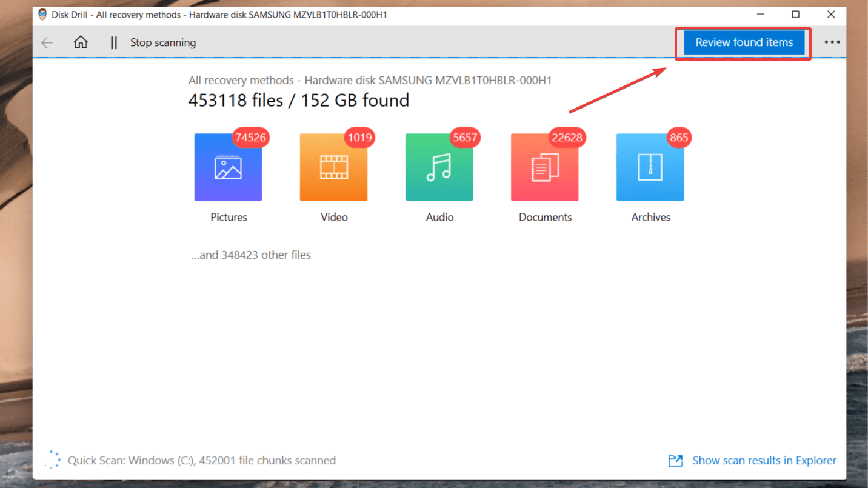
Task: Click the 'All recovery methods' subtitle line
Action: pos(370,80)
